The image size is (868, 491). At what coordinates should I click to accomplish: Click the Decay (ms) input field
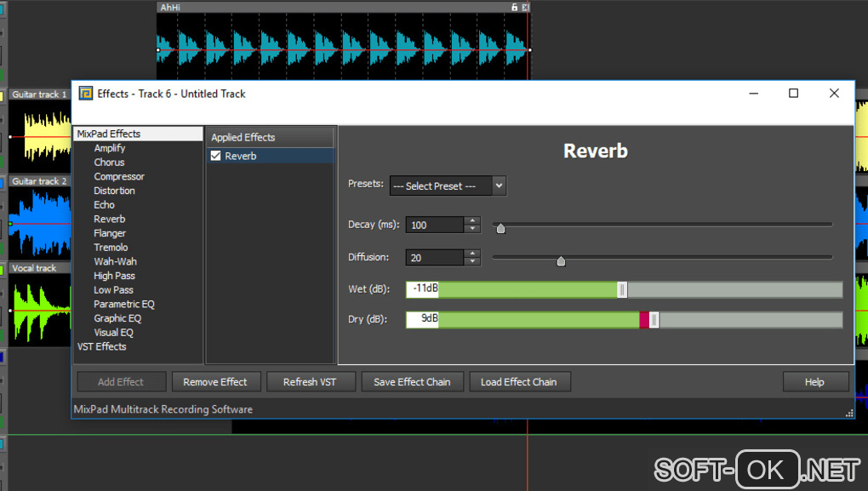435,225
